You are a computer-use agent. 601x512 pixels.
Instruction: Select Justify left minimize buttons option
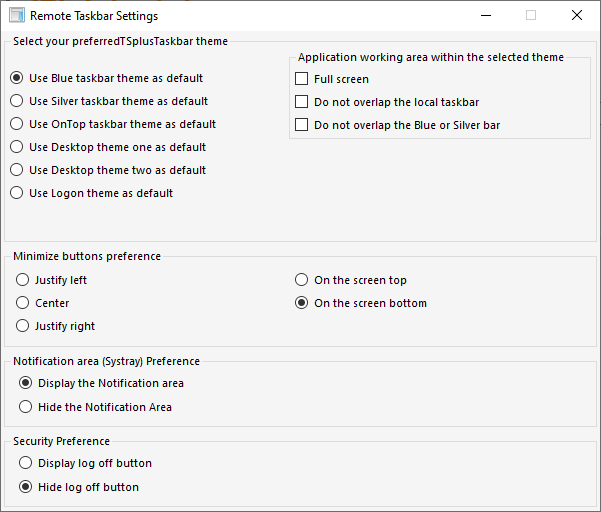23,280
